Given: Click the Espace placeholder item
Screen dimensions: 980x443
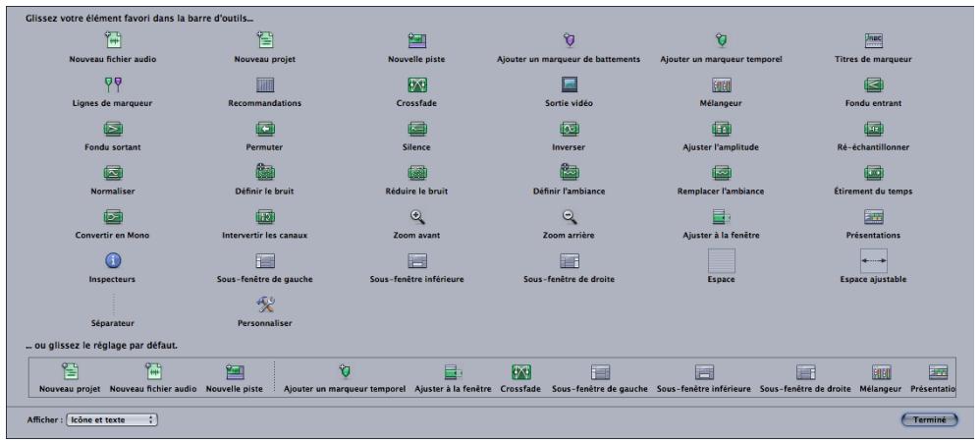Looking at the screenshot, I should pyautogui.click(x=721, y=260).
